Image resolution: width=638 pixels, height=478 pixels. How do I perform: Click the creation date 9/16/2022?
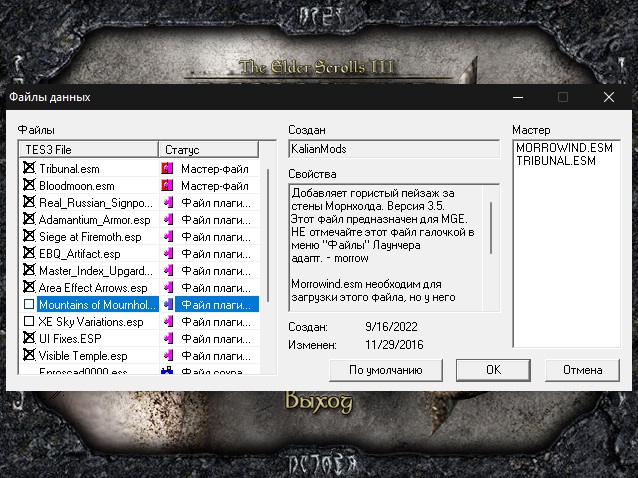point(391,327)
